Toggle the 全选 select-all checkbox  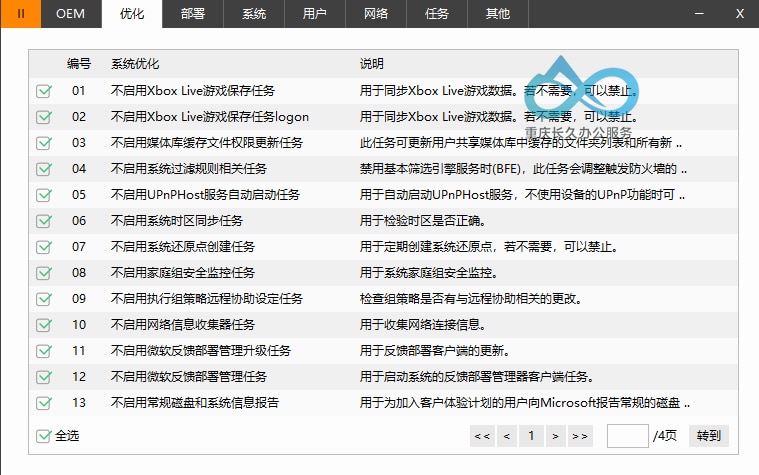click(44, 436)
